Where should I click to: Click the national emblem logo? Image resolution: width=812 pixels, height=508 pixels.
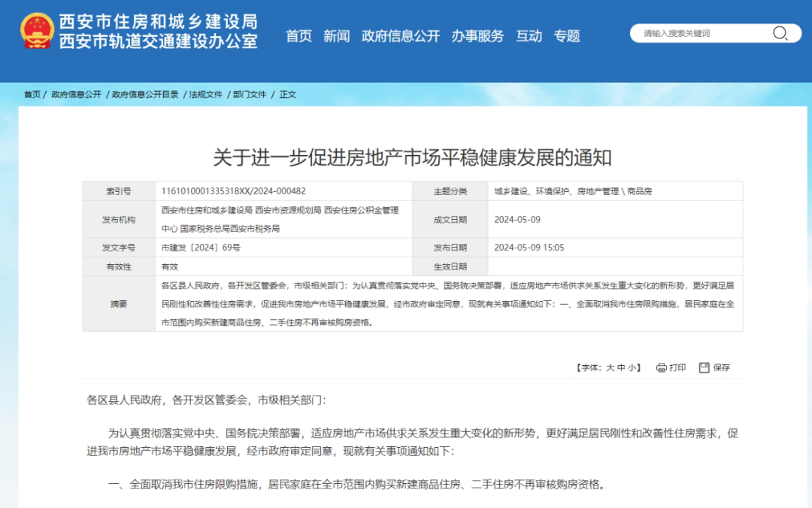[37, 32]
